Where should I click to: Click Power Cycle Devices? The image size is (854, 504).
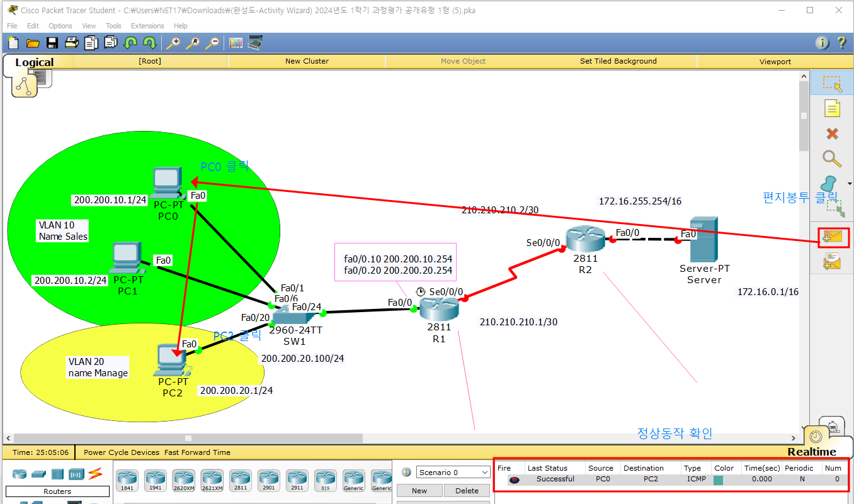pos(123,452)
